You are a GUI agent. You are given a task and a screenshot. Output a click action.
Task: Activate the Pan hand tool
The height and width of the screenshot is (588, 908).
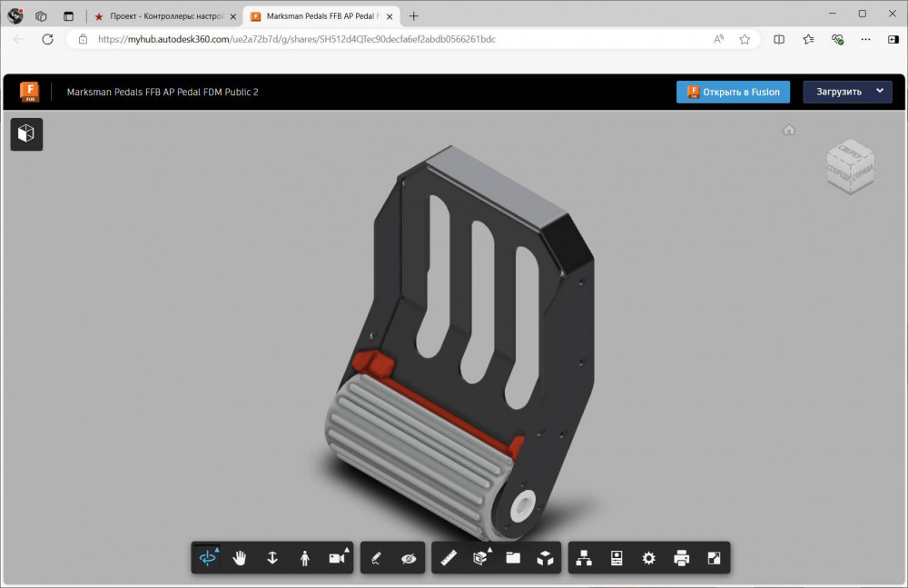point(240,558)
